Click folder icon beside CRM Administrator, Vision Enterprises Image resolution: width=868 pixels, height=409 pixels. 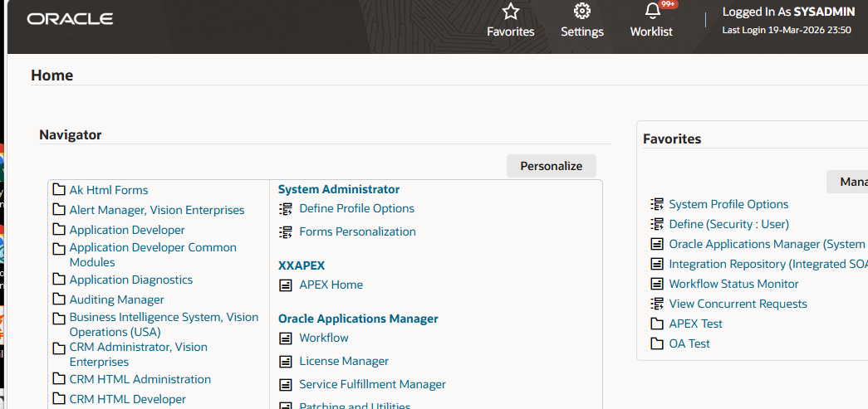coord(59,348)
